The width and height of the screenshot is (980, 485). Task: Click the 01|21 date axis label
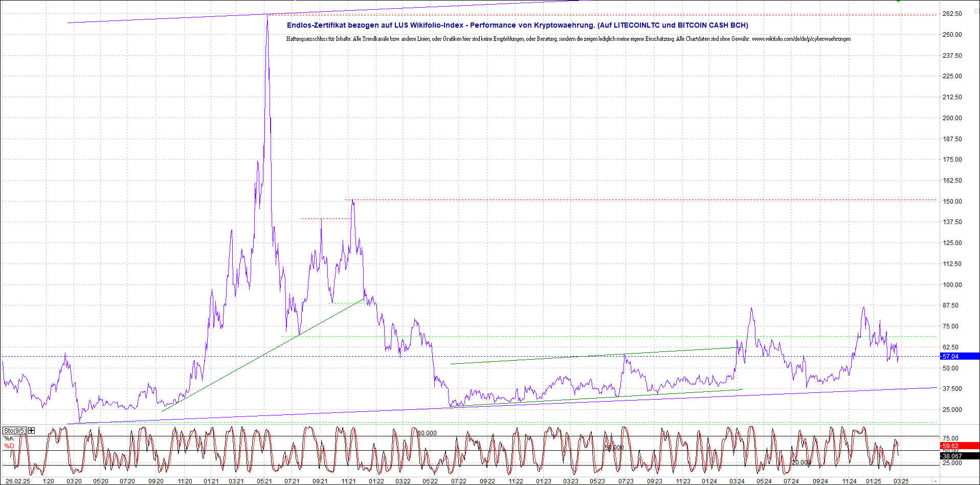click(x=211, y=481)
